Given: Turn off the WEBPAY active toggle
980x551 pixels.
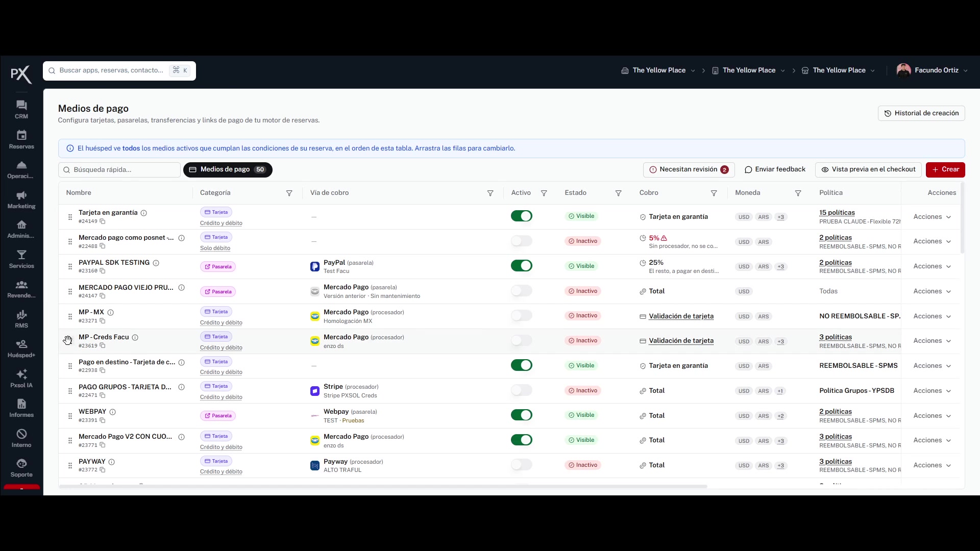Looking at the screenshot, I should (522, 415).
